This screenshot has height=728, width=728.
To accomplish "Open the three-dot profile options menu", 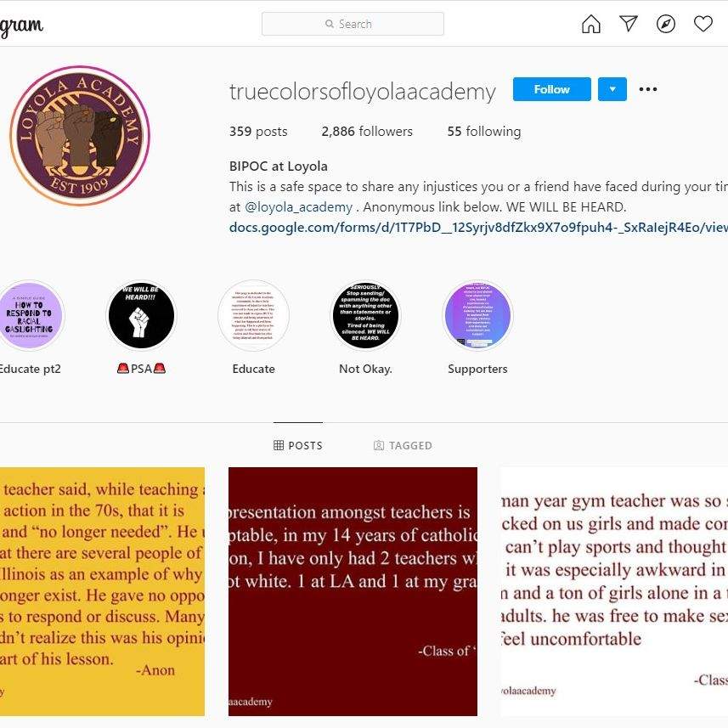I will click(x=647, y=89).
